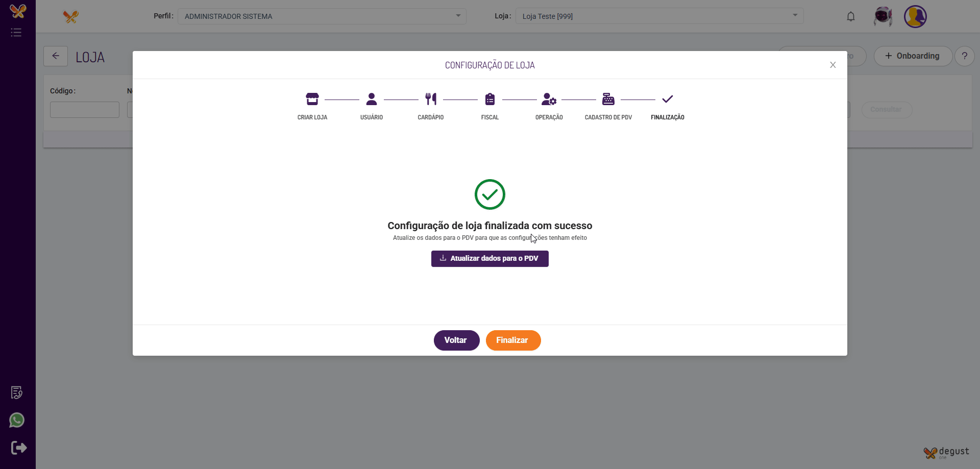Select the Usuário step icon
980x469 pixels.
372,98
